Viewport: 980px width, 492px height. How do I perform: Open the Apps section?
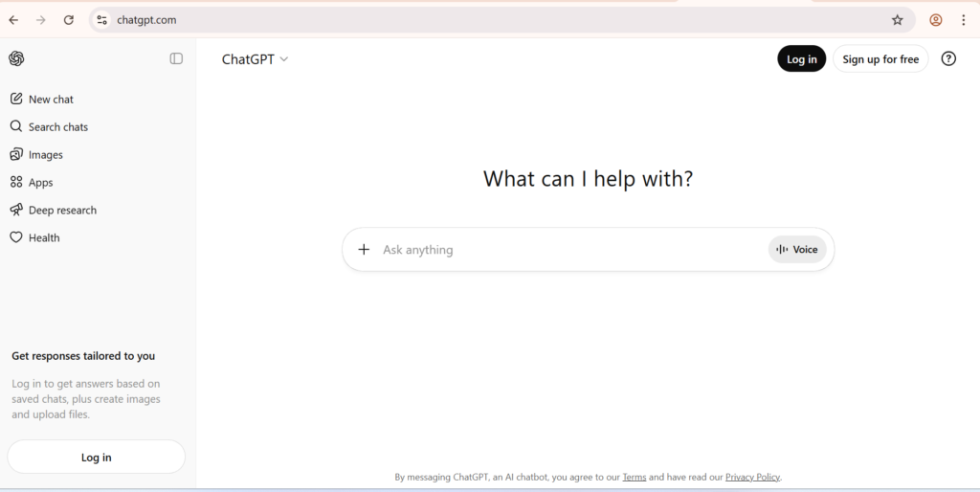tap(40, 183)
